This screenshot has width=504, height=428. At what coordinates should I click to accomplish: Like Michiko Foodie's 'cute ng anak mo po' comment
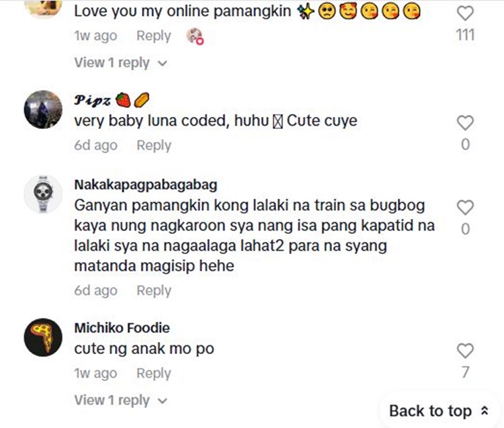465,351
